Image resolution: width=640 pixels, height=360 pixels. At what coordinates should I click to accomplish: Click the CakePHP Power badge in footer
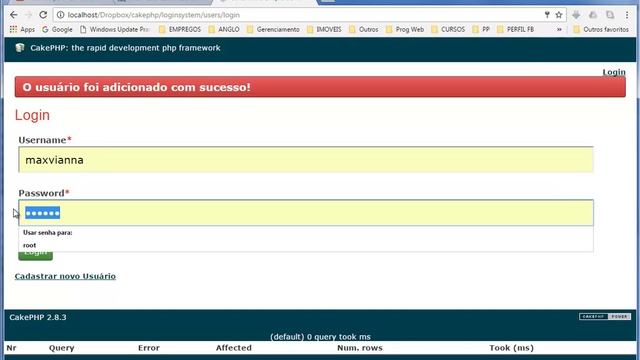(605, 316)
